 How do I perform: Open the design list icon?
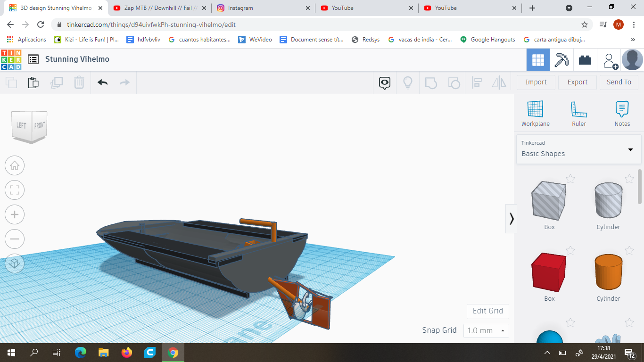tap(33, 59)
